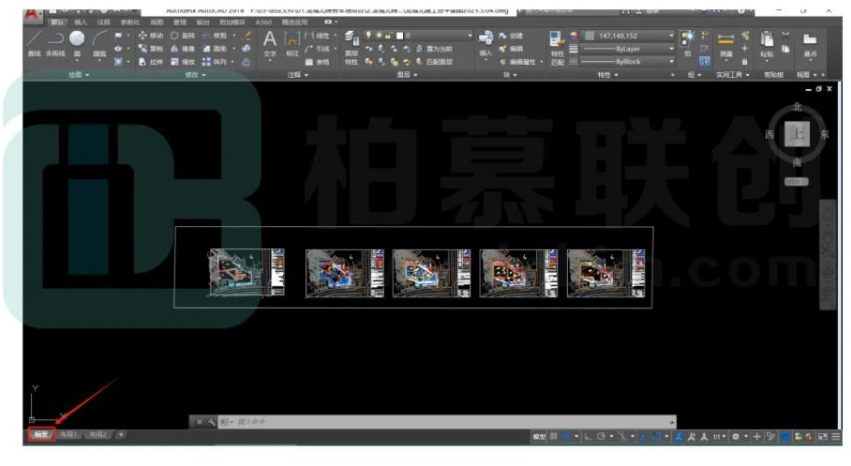Open the object color 147,149,152 dropdown
Screen dimensions: 851x466
(628, 36)
